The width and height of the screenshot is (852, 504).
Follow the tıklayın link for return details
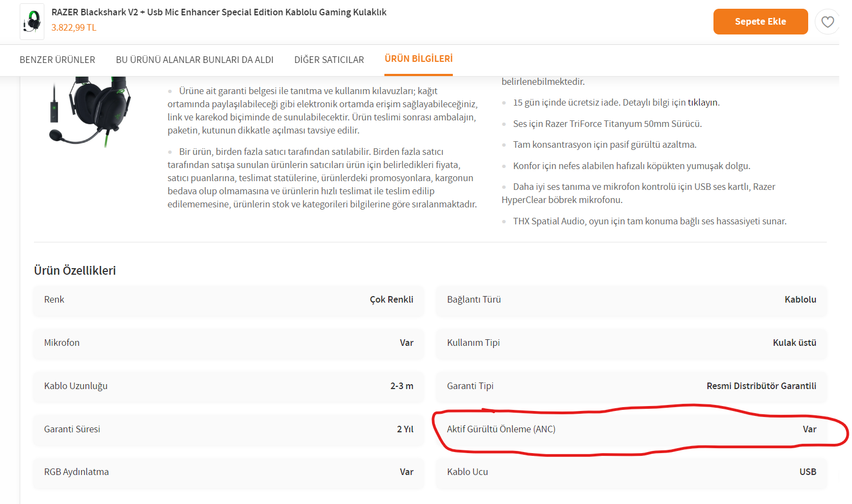703,102
